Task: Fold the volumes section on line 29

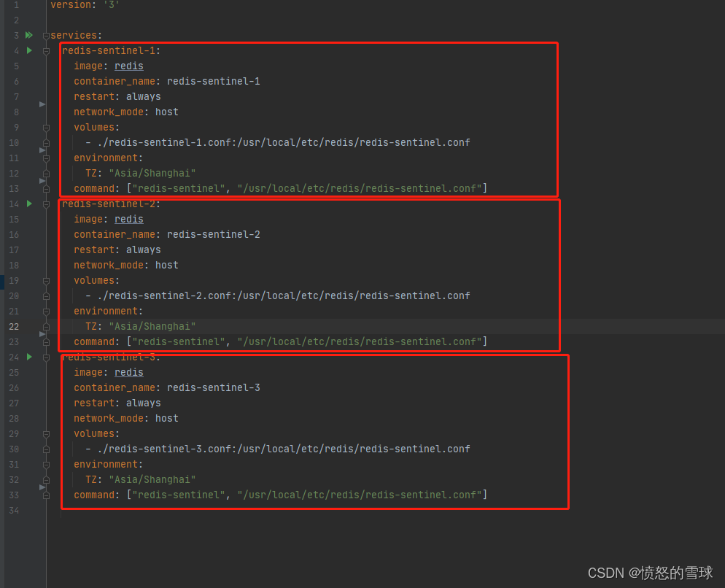Action: point(46,434)
